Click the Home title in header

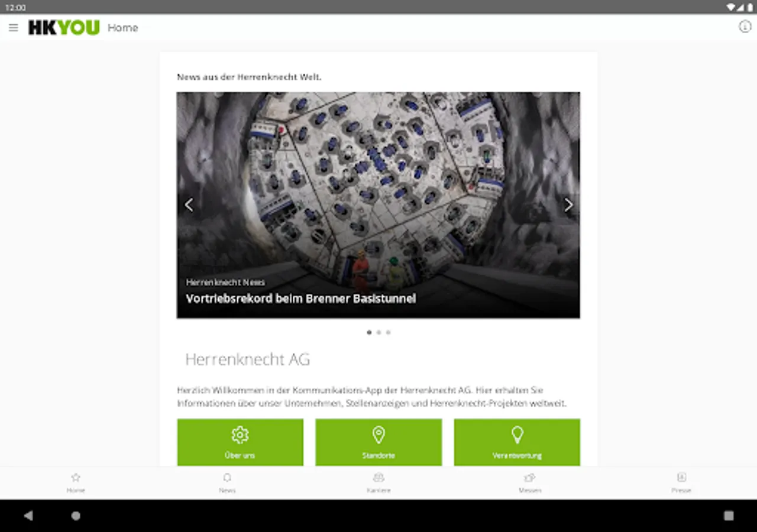(123, 28)
